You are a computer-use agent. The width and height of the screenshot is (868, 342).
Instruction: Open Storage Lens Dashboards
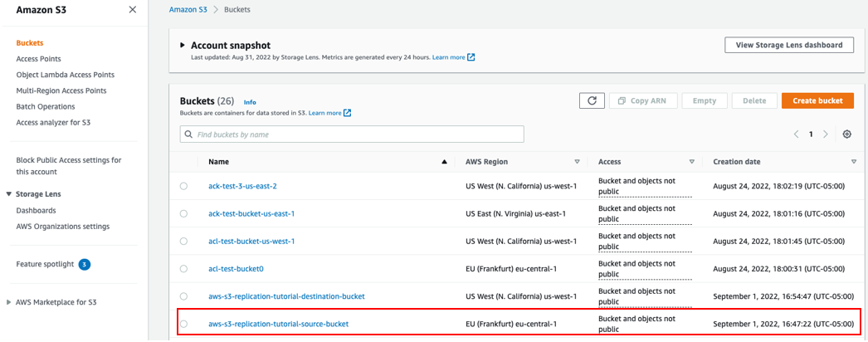click(36, 211)
